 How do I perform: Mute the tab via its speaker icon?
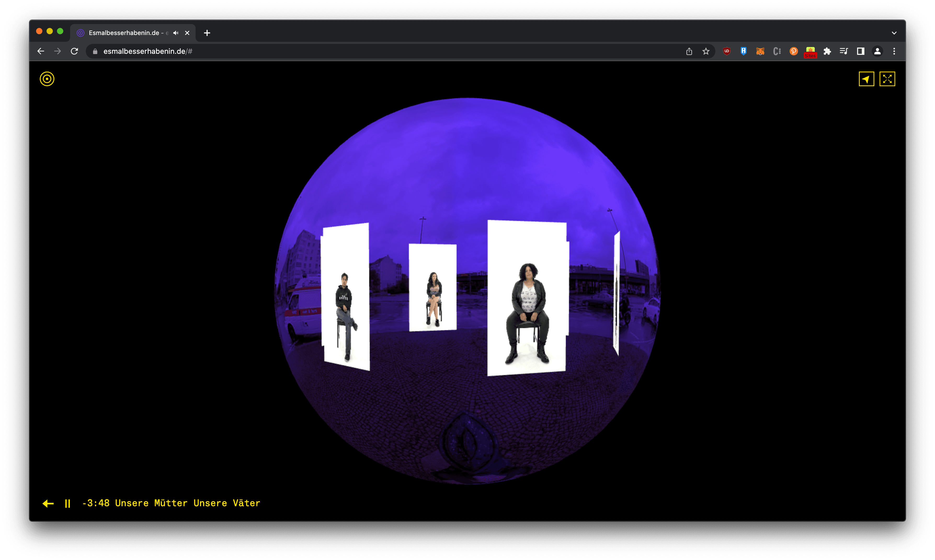tap(176, 33)
